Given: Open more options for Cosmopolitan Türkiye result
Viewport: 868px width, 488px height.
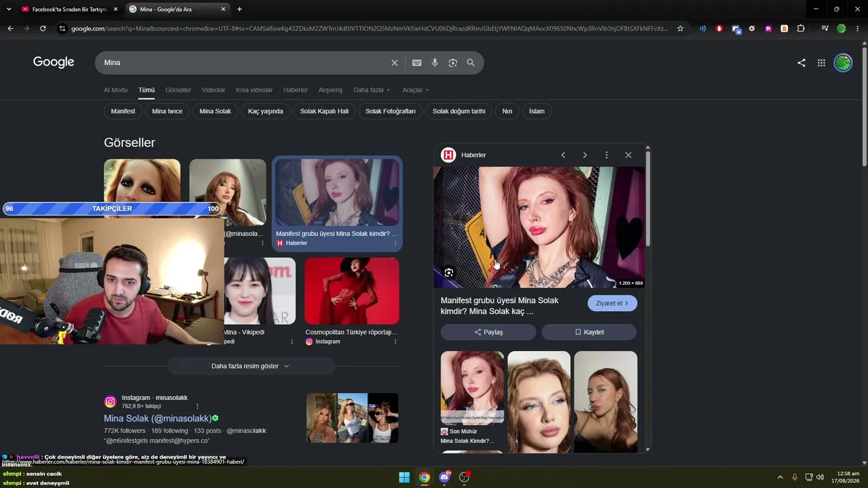Looking at the screenshot, I should click(395, 342).
